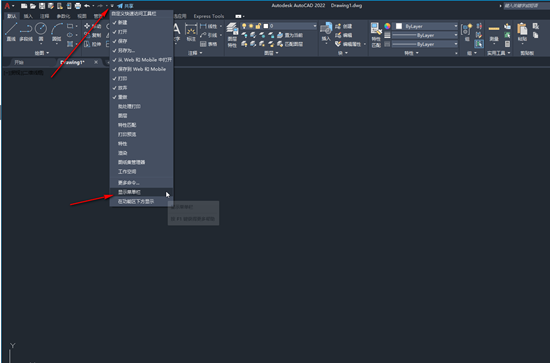550x363 pixels.
Task: Select the Polyline (多段线) tool
Action: [26, 32]
